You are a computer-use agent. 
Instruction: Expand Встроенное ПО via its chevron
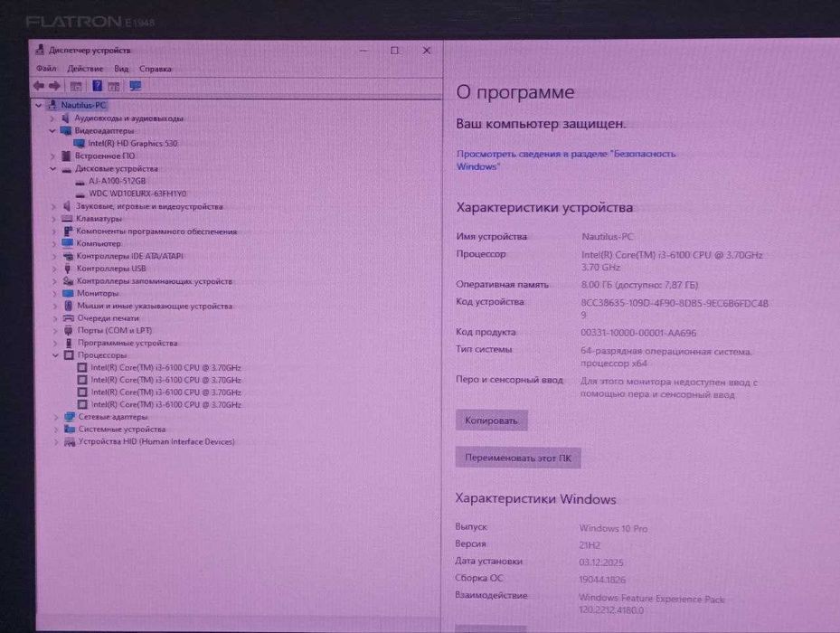pos(52,156)
